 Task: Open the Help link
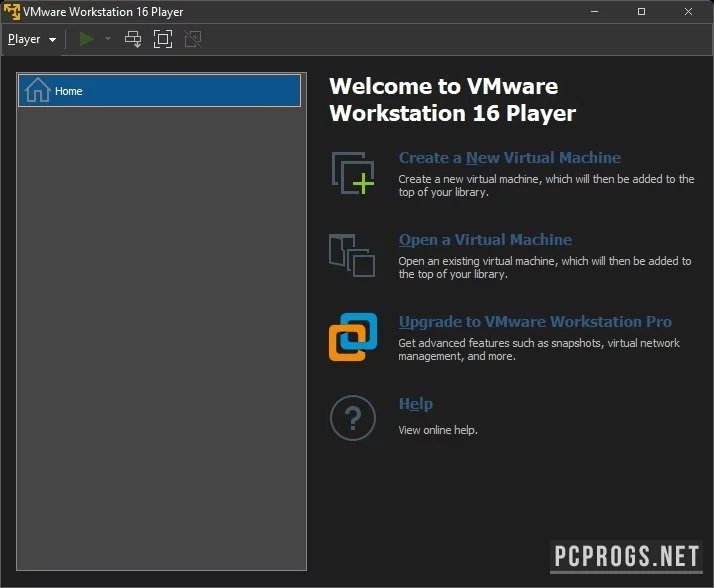pyautogui.click(x=416, y=404)
